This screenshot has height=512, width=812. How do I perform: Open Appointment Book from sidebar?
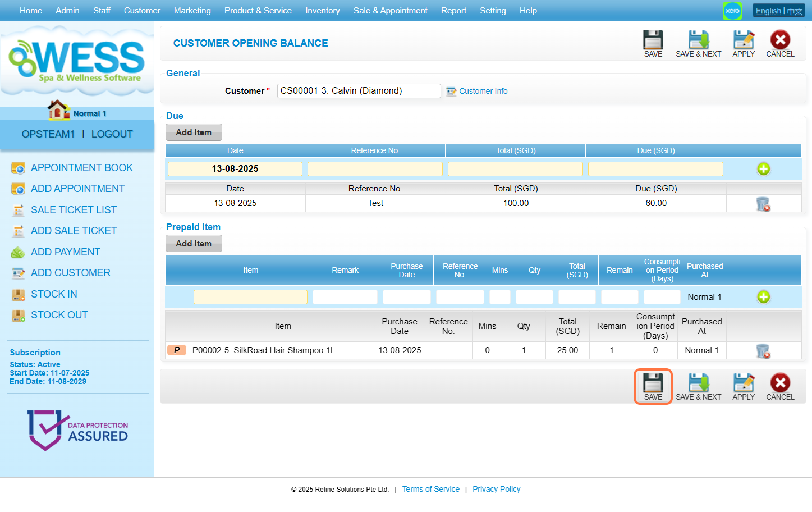coord(81,168)
